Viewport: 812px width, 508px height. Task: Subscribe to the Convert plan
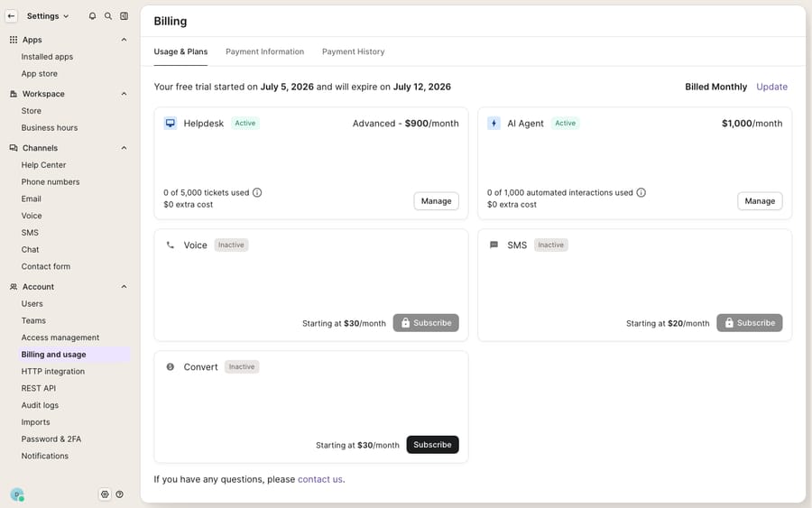432,445
